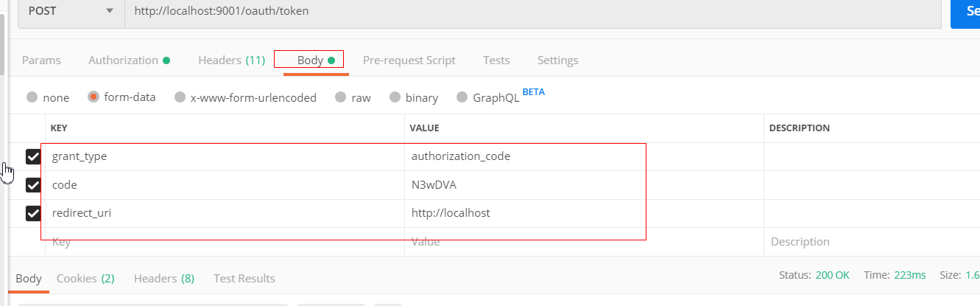Image resolution: width=980 pixels, height=306 pixels.
Task: Toggle the redirect_uri row checkbox
Action: click(x=33, y=213)
